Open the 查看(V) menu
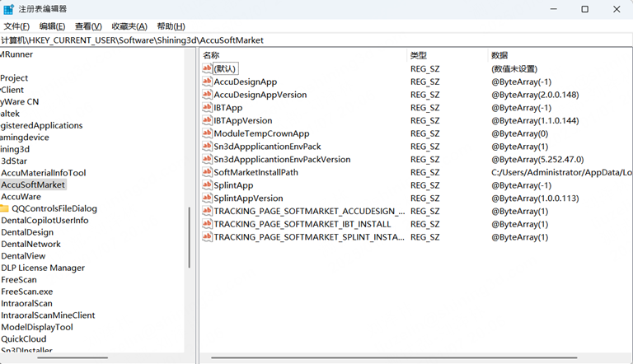633x364 pixels. click(88, 26)
